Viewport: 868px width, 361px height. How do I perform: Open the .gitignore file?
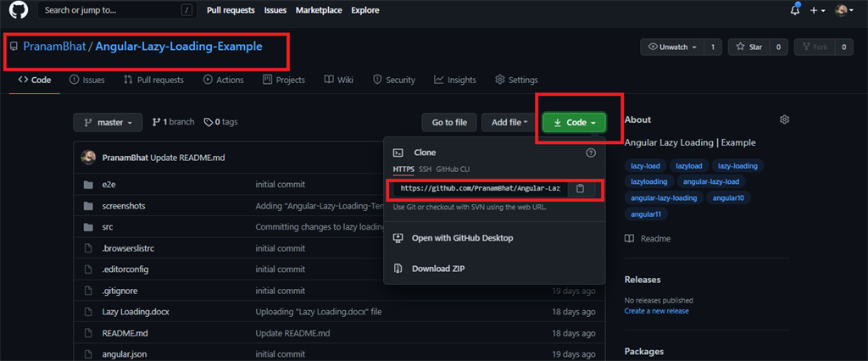[119, 291]
